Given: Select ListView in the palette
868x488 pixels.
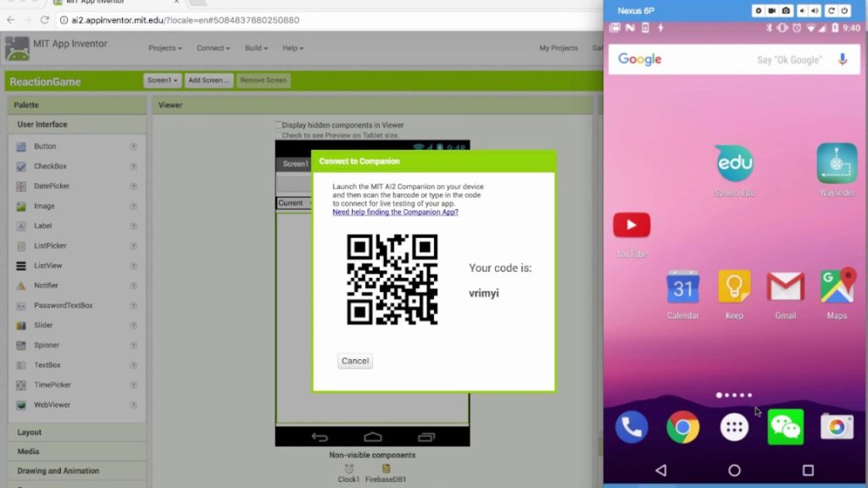Looking at the screenshot, I should (x=47, y=265).
